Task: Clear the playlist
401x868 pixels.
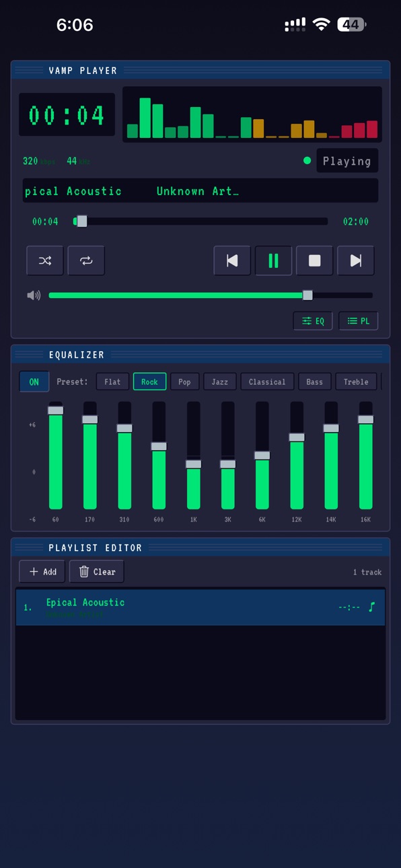Action: point(97,571)
